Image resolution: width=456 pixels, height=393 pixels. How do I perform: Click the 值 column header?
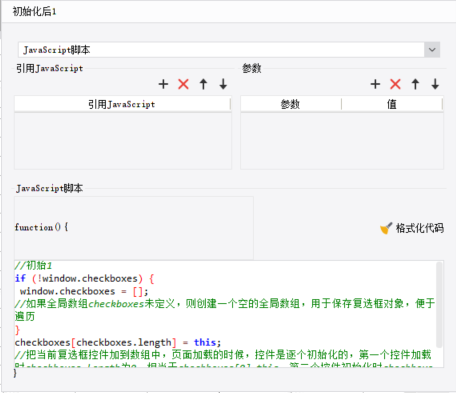point(392,104)
